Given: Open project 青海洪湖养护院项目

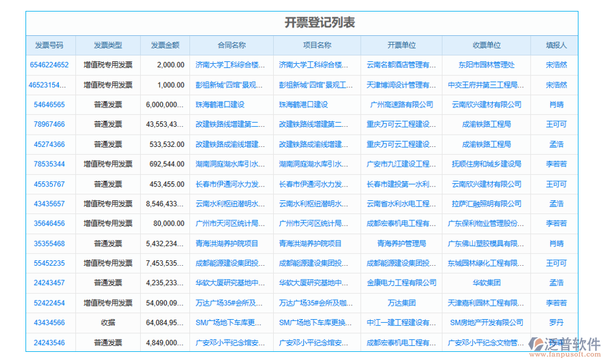Looking at the screenshot, I should [314, 243].
